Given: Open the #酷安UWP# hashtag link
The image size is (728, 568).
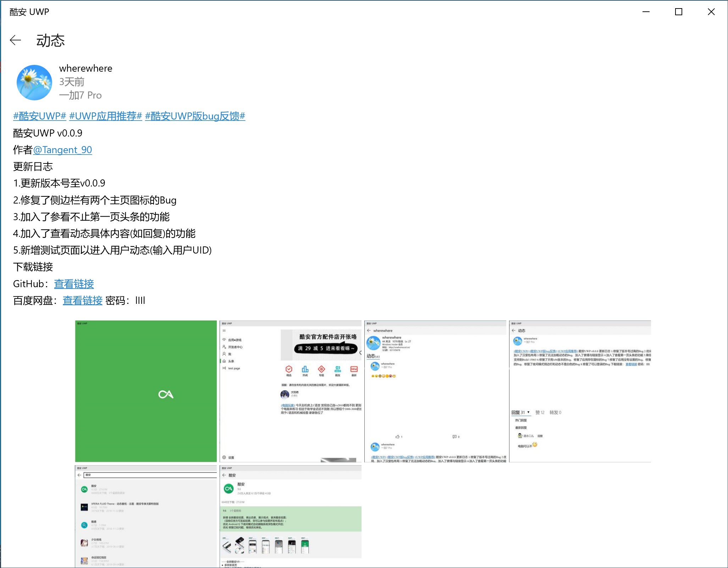Looking at the screenshot, I should click(x=39, y=116).
